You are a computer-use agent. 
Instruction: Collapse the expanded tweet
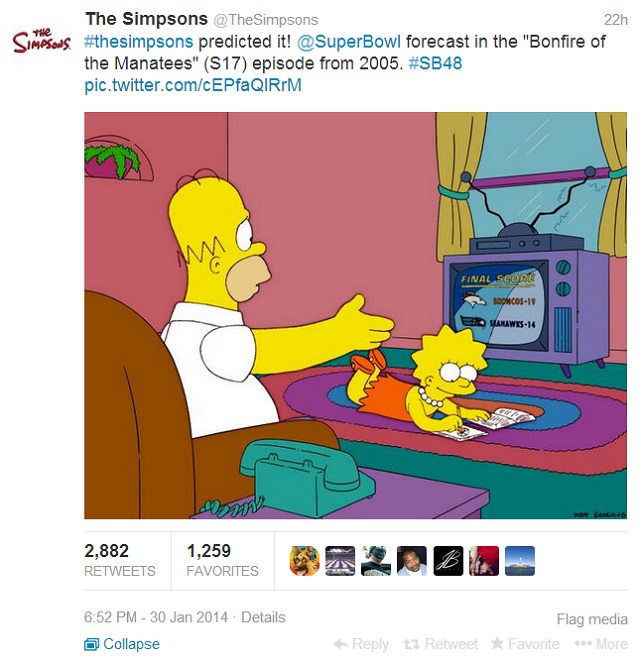(x=122, y=644)
